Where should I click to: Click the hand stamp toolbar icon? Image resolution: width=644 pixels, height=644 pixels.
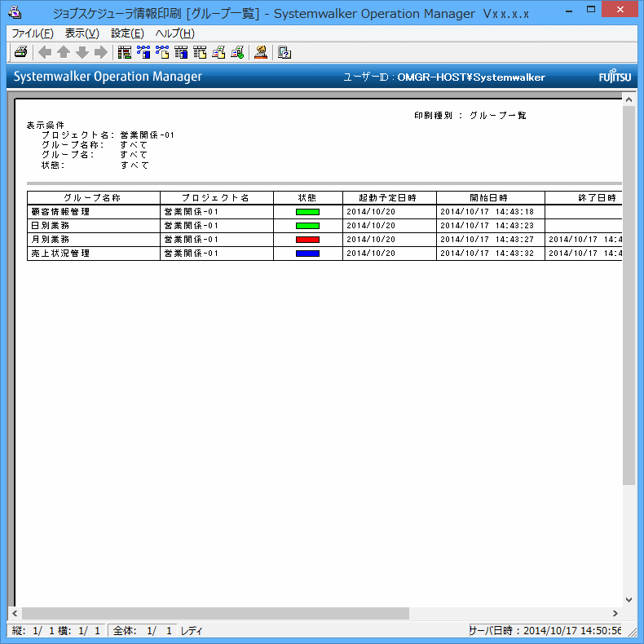pos(261,52)
